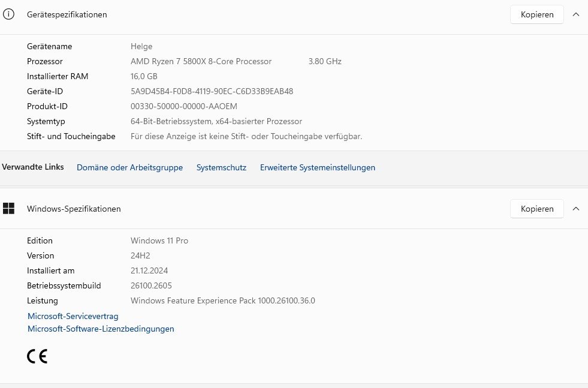This screenshot has width=588, height=388.
Task: Open Microsoft-Software-Lizenzbedingungen link
Action: pos(101,329)
